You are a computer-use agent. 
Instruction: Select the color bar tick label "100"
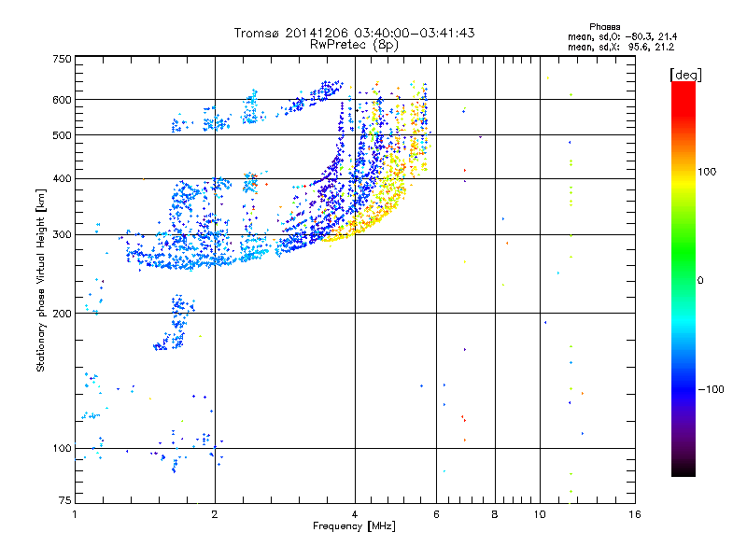click(x=707, y=172)
